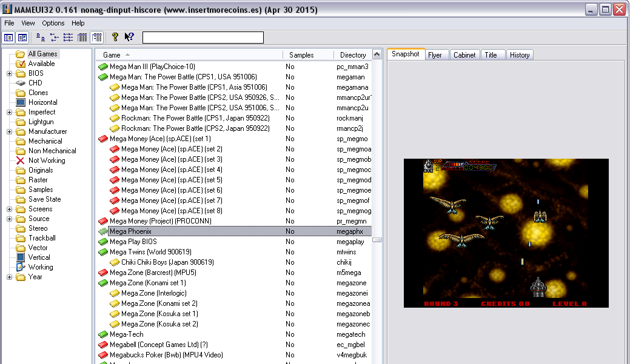This screenshot has height=364, width=630.
Task: Toggle the screenshot area pane button
Action: pyautogui.click(x=22, y=38)
